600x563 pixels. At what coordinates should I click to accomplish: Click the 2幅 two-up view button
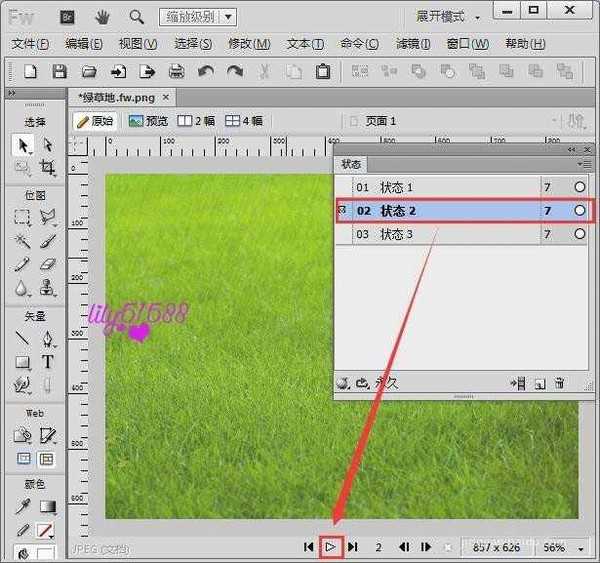point(196,121)
